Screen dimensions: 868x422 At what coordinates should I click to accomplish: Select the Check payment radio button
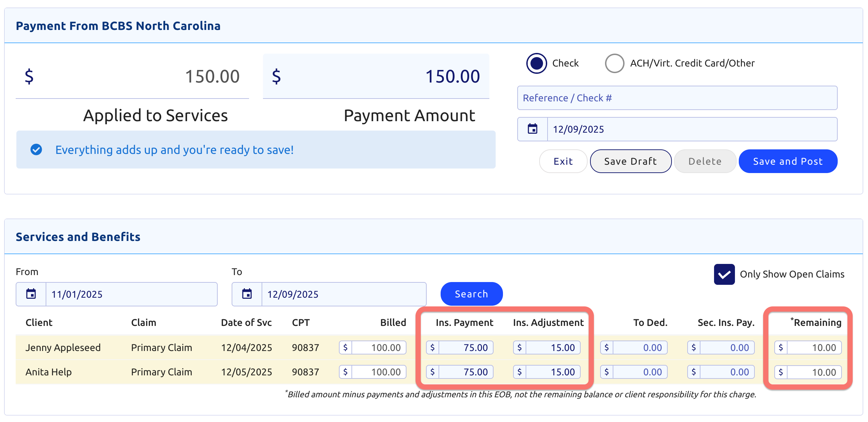coord(536,63)
